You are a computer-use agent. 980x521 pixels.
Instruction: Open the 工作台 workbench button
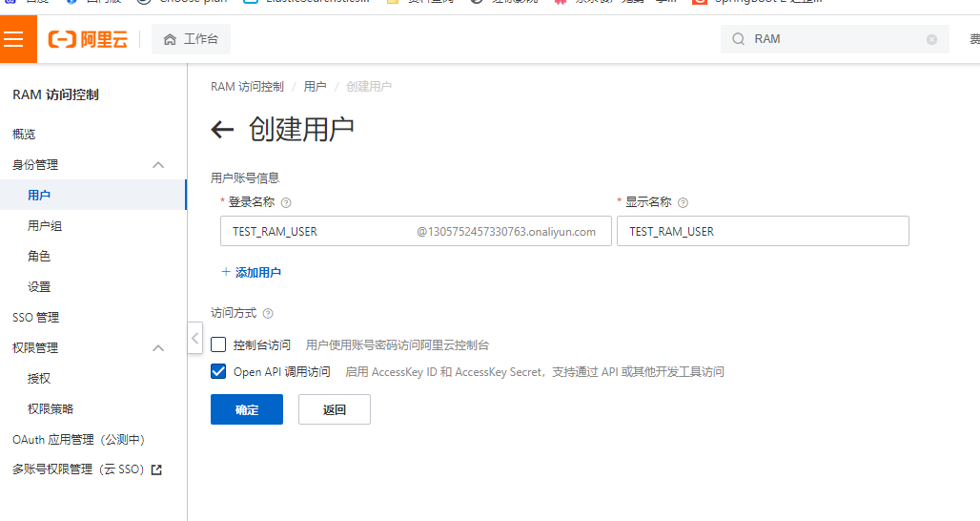pyautogui.click(x=192, y=39)
